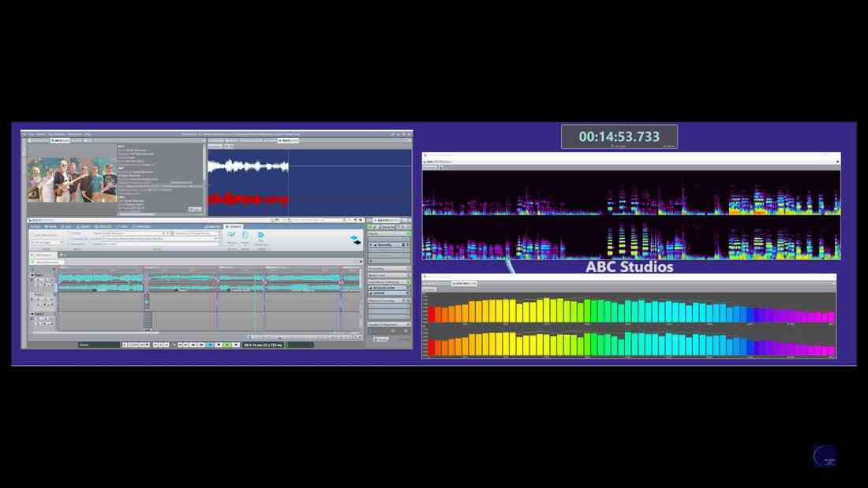Click the black arrow icon in ribbon
Screen dimensions: 868x488
click(x=357, y=242)
